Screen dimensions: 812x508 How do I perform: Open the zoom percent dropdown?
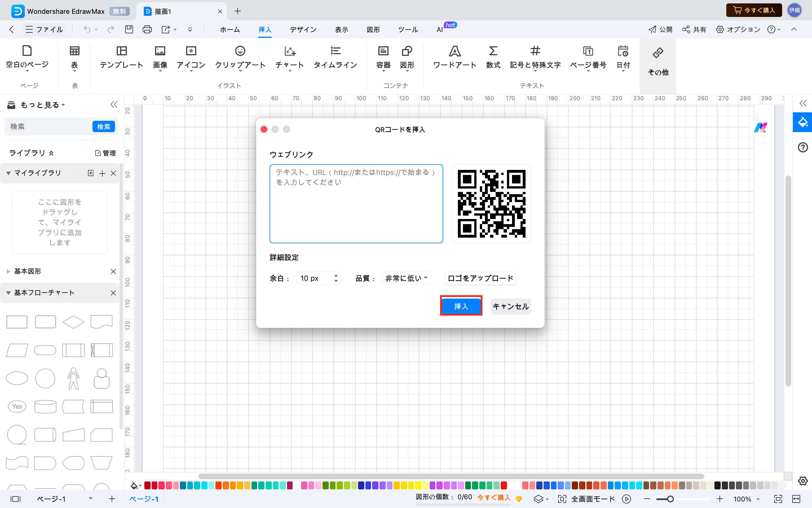758,499
